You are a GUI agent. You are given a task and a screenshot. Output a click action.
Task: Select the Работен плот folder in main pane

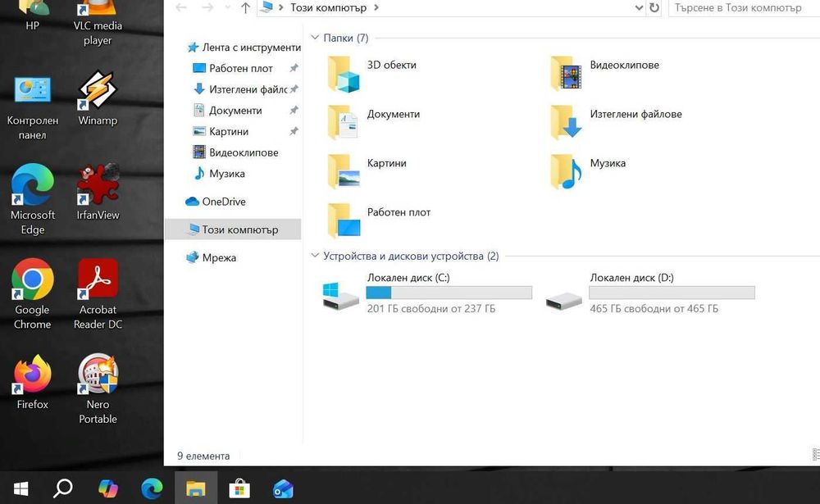[x=379, y=220]
